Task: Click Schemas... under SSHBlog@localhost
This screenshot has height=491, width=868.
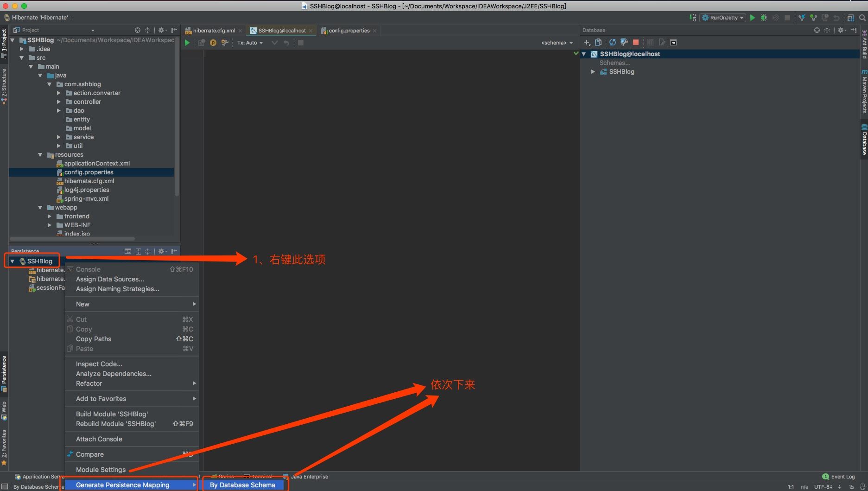Action: pyautogui.click(x=615, y=63)
